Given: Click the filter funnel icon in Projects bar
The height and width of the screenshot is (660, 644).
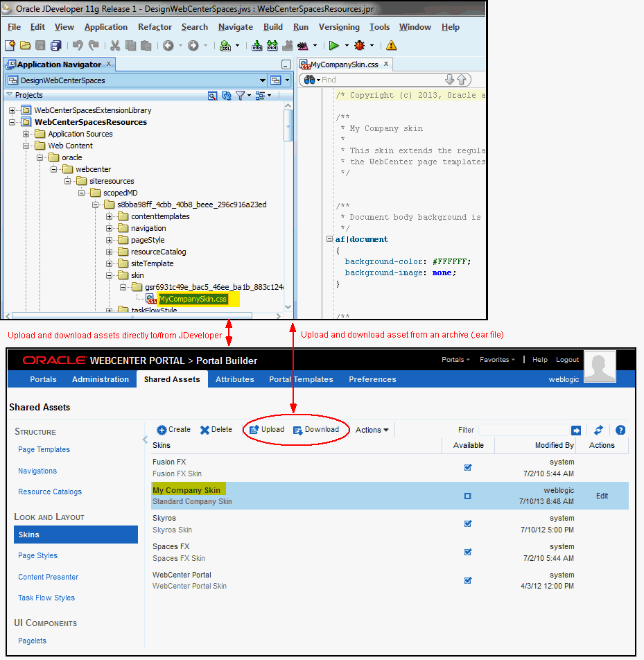Looking at the screenshot, I should click(x=241, y=96).
